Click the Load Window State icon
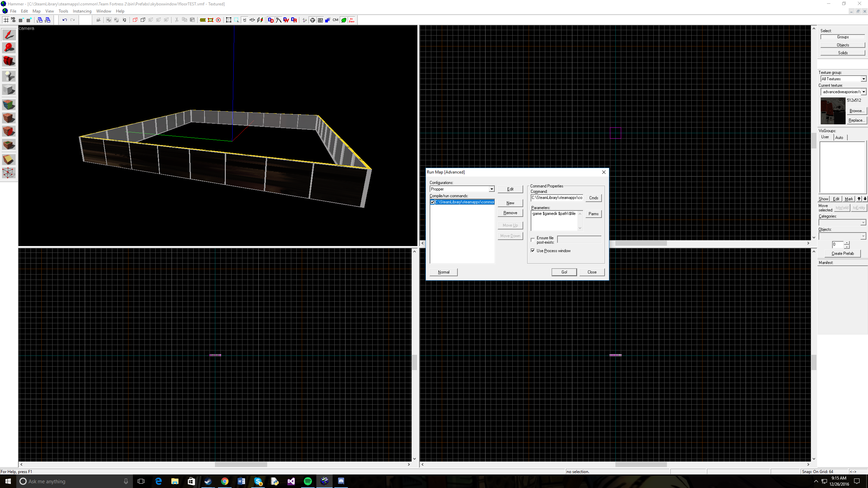 pyautogui.click(x=40, y=20)
